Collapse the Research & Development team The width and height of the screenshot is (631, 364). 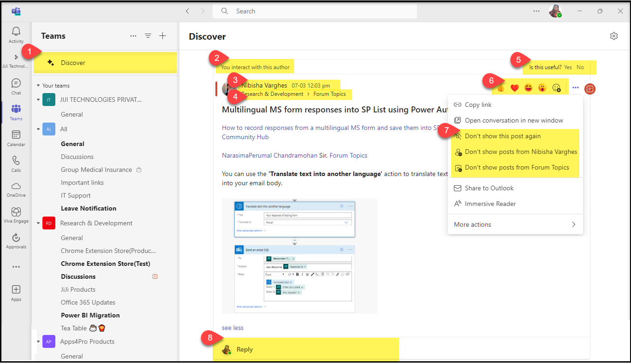(x=39, y=223)
